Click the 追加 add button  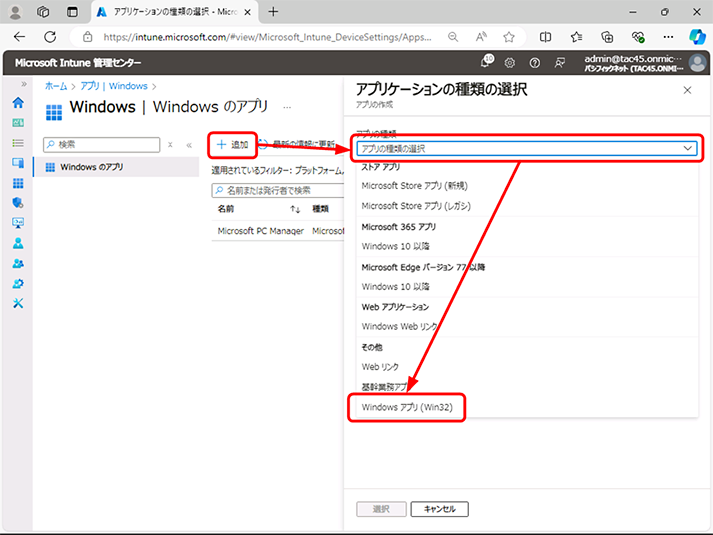[232, 145]
